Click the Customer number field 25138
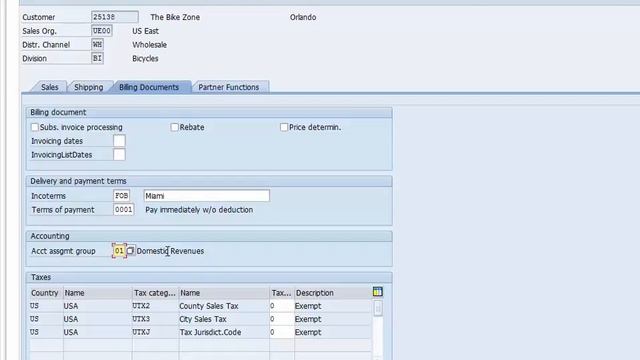640x360 pixels. pos(115,17)
